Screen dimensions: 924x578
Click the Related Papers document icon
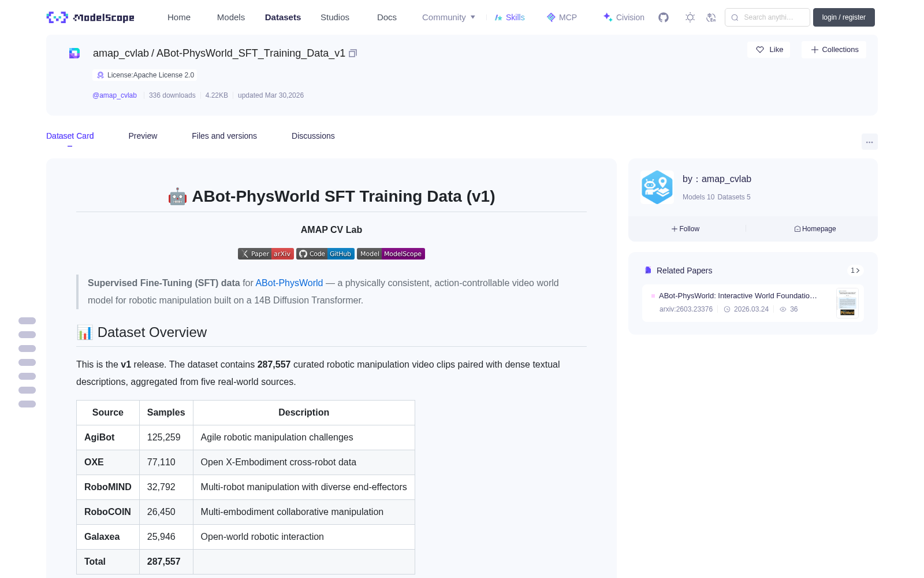[x=648, y=271]
